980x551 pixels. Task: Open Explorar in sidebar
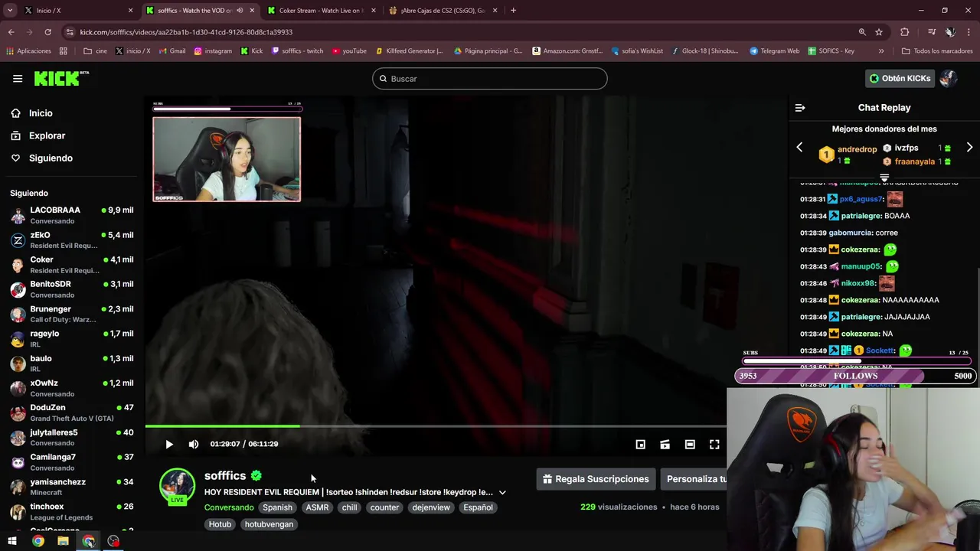47,135
